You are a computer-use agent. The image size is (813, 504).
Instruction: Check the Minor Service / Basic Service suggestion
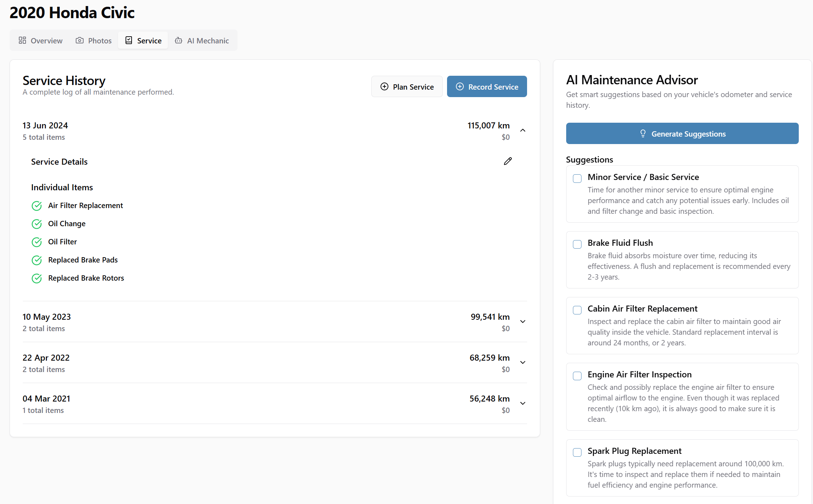point(577,178)
